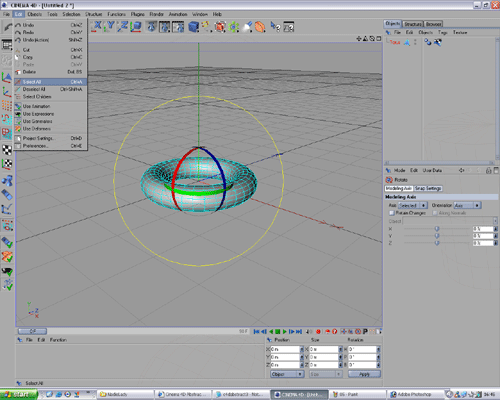500x400 pixels.
Task: Open the Structure tab
Action: 413,24
